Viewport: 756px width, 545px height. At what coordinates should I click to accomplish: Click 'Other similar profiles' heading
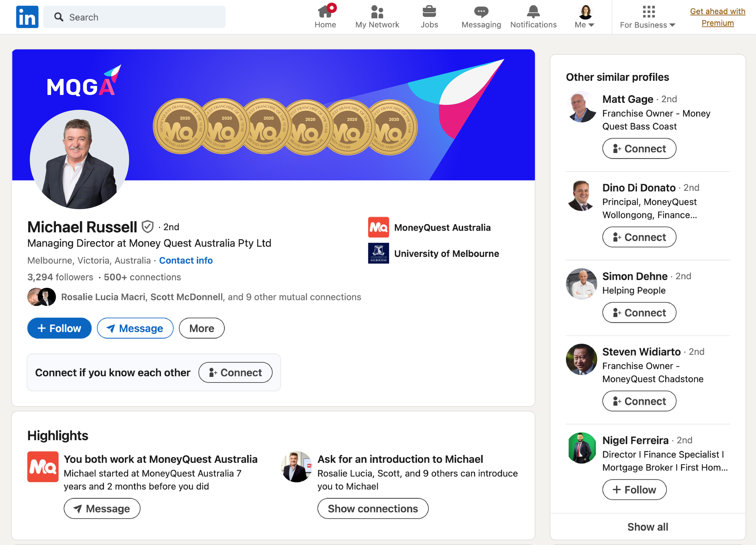click(x=617, y=77)
